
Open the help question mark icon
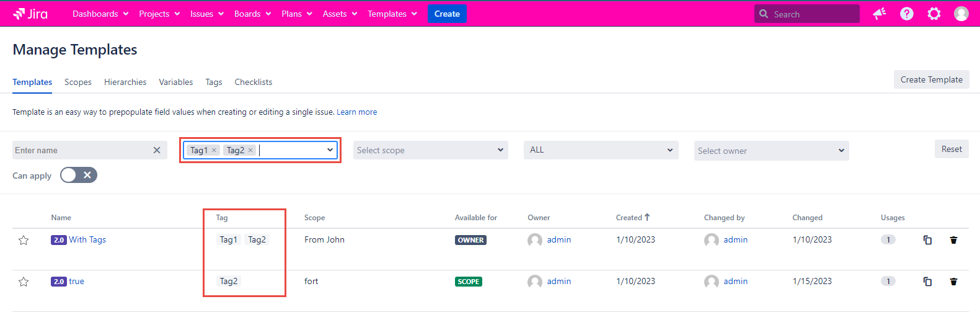tap(906, 14)
